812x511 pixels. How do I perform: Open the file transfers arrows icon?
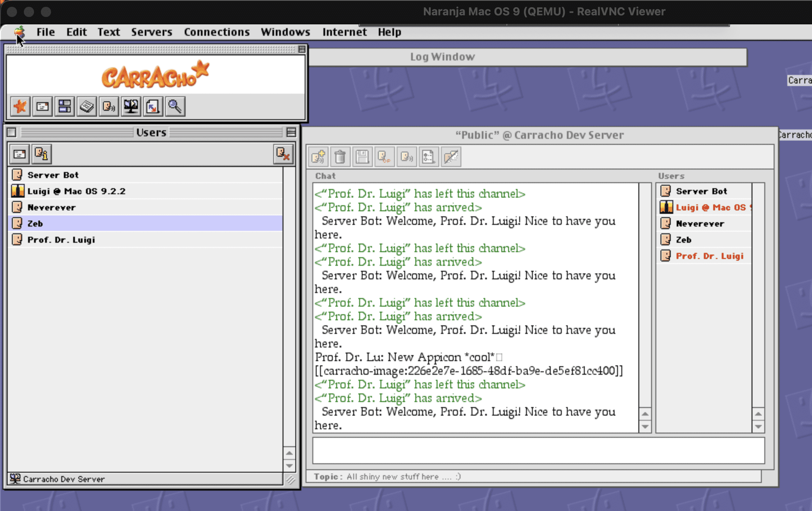point(153,106)
